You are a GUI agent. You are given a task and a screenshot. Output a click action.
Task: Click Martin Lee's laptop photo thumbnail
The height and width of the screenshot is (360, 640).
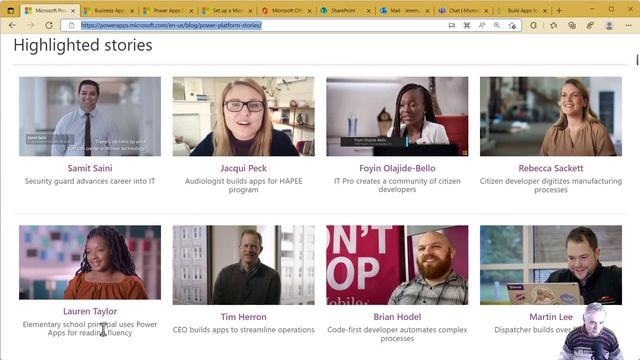(x=551, y=265)
